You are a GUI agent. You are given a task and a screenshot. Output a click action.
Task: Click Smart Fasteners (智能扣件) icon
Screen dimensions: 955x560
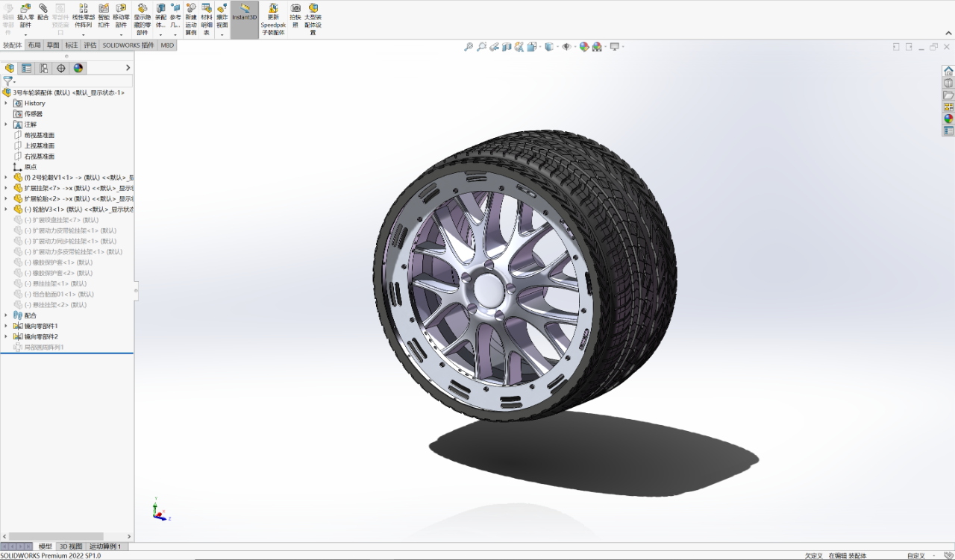(x=104, y=8)
